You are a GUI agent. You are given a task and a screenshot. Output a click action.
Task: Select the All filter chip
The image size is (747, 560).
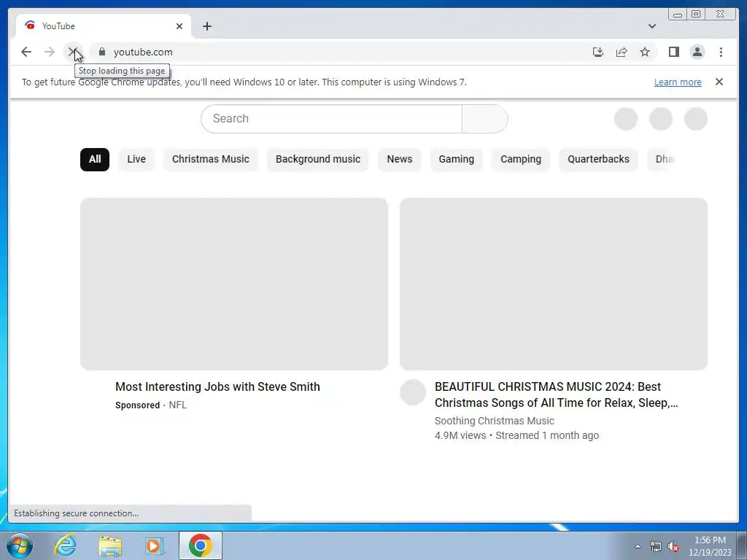click(95, 159)
